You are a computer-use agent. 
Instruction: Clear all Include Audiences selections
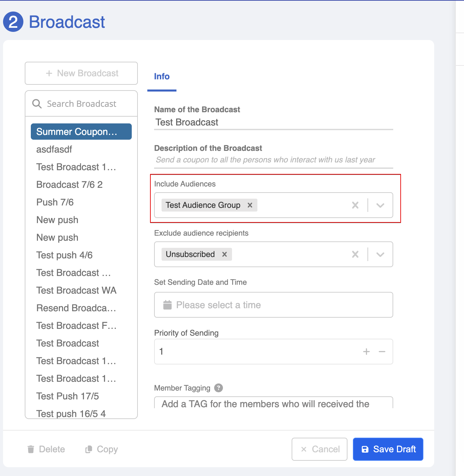355,205
